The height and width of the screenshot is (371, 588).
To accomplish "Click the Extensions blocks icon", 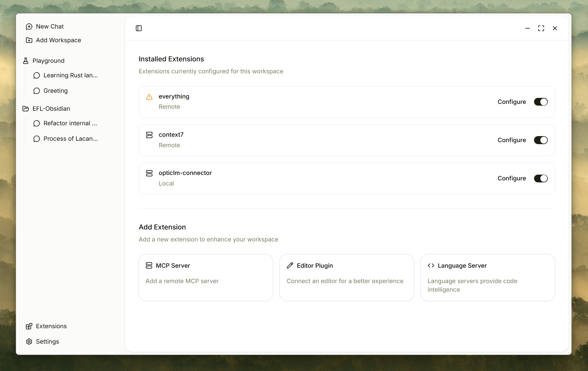I will (29, 326).
